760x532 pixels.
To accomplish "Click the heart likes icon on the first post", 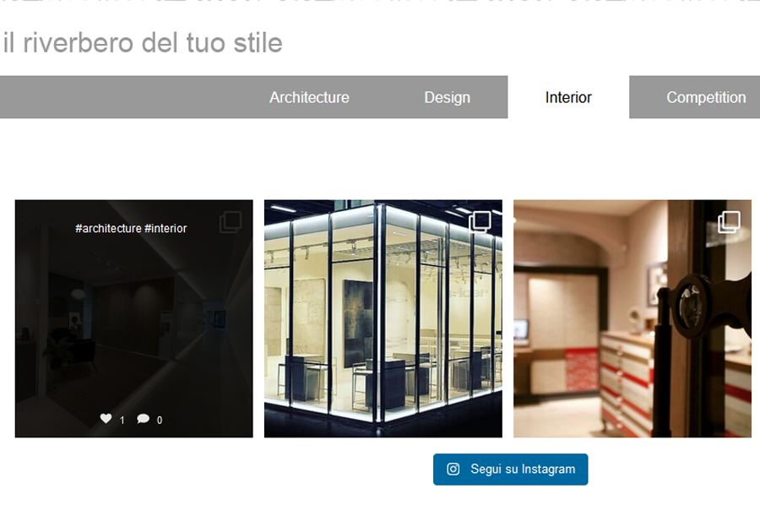I will (106, 418).
